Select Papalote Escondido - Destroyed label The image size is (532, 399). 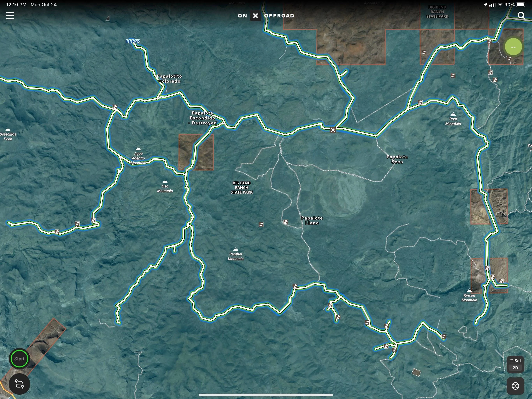tap(202, 118)
